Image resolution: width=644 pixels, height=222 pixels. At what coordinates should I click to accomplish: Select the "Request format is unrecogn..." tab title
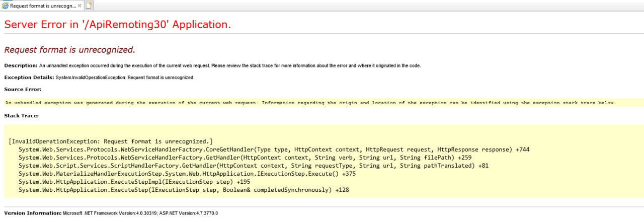43,6
